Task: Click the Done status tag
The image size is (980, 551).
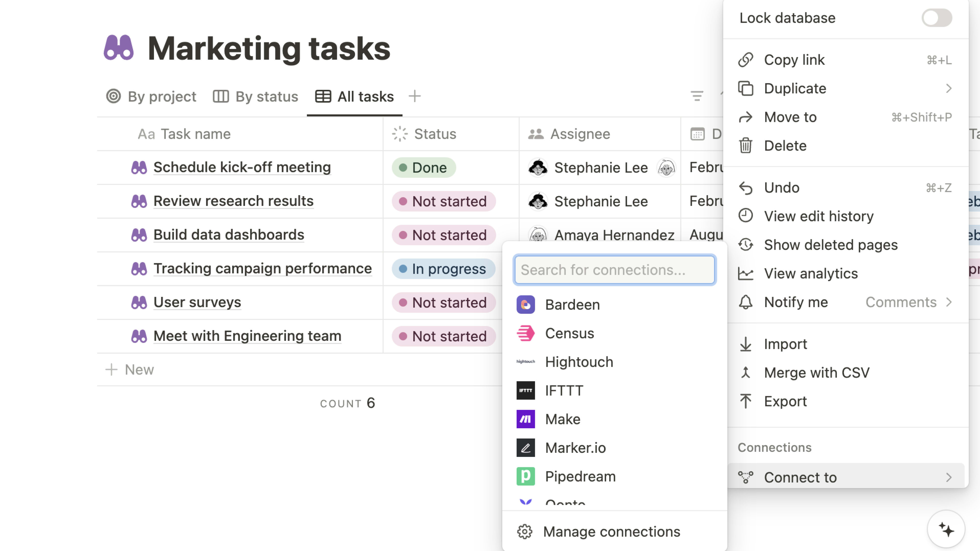Action: pyautogui.click(x=423, y=167)
